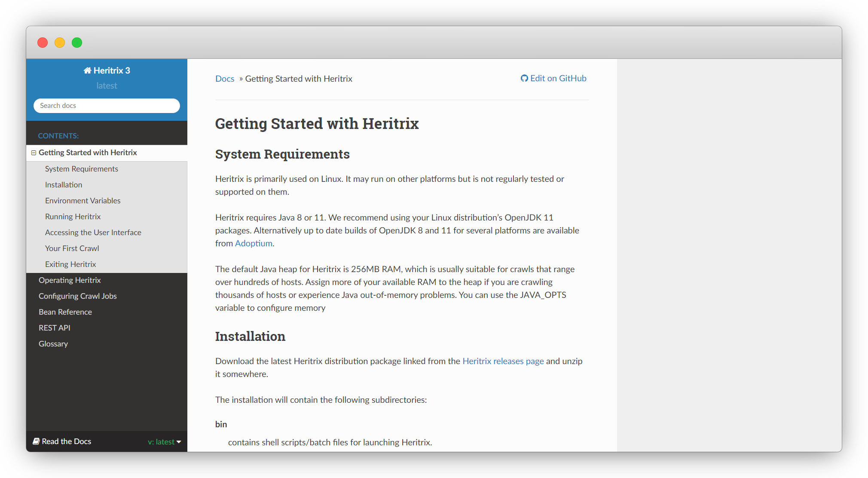Open the Edit on GitHub link
Screen dimensions: 868x478
click(553, 78)
